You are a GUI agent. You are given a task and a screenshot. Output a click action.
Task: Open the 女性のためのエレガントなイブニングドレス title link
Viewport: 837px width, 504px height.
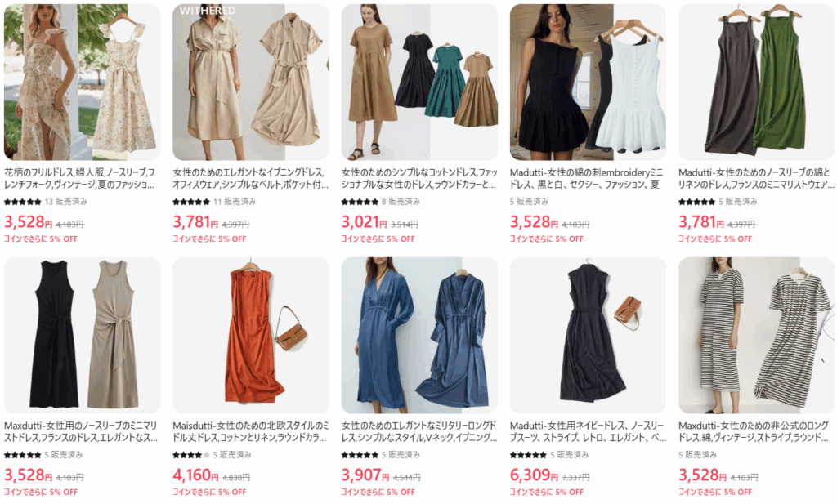pos(250,179)
